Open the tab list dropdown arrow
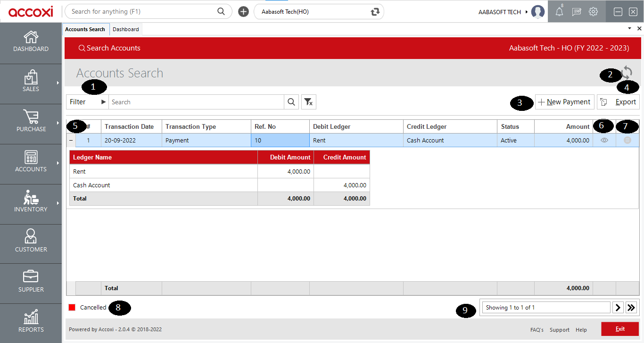This screenshot has width=644, height=343. 629,29
